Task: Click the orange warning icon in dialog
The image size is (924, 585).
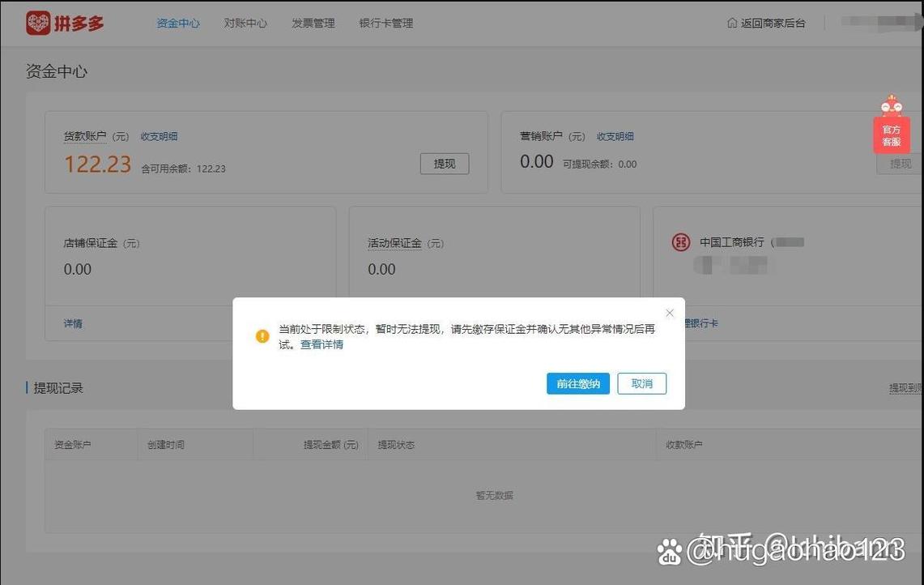Action: (x=262, y=336)
